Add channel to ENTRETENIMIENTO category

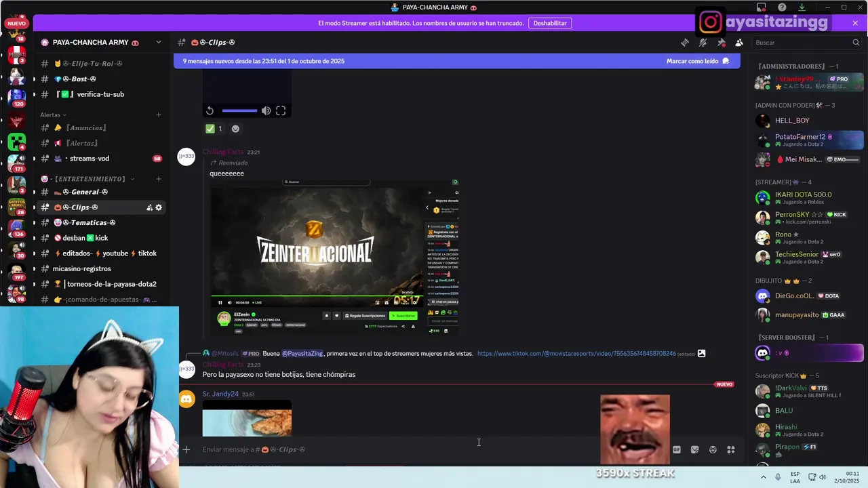pyautogui.click(x=159, y=179)
